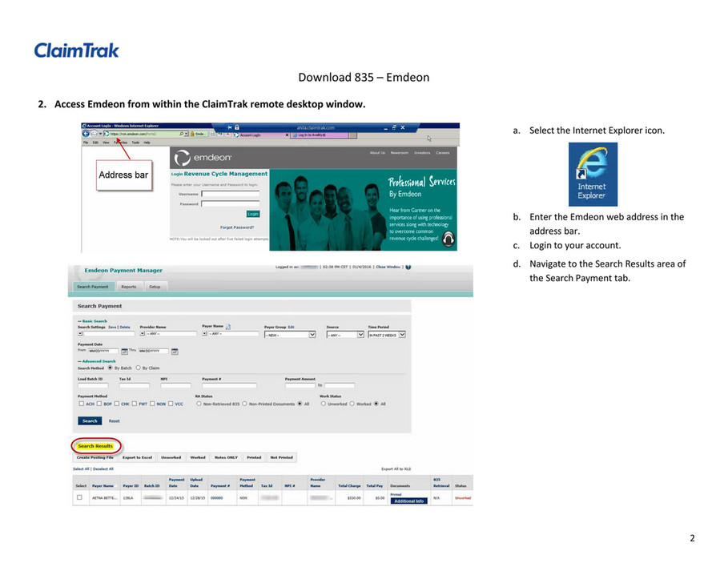Screen dimensions: 728x563
Task: Click the Export to Excel button
Action: (x=138, y=457)
